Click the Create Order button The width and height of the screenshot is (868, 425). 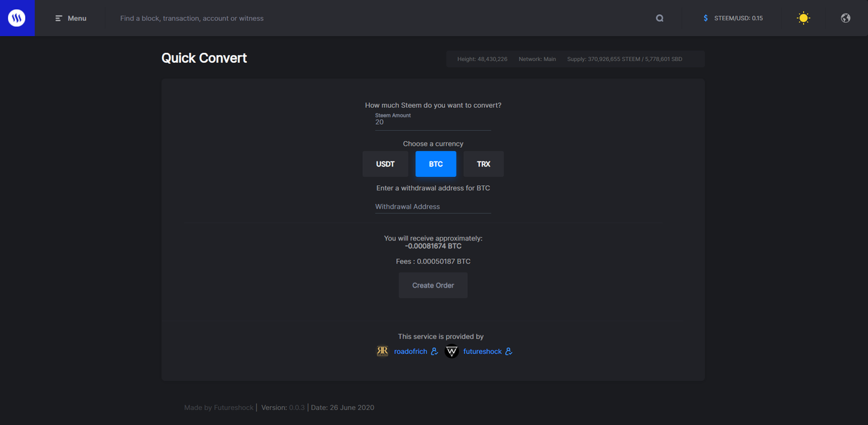[x=433, y=285]
